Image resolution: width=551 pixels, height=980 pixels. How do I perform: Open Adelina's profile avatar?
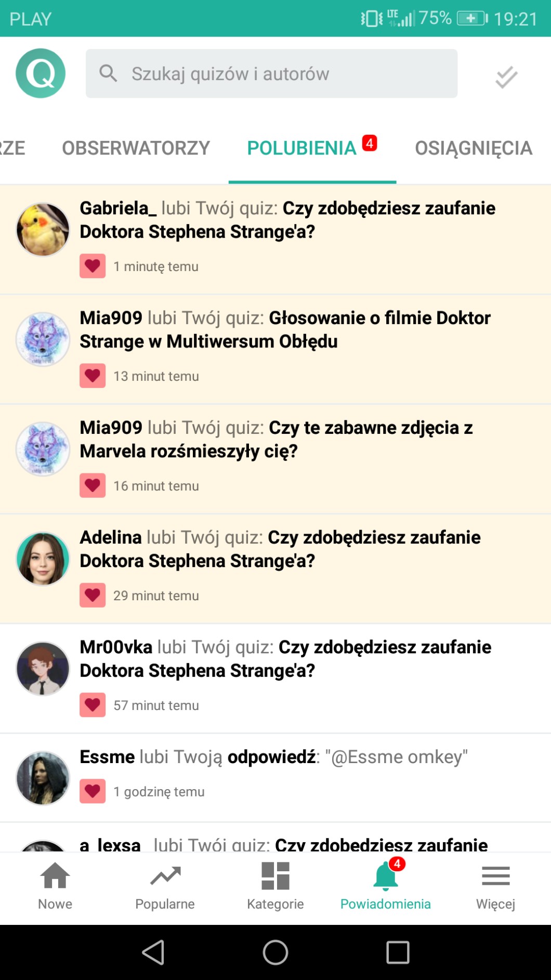[x=43, y=559]
